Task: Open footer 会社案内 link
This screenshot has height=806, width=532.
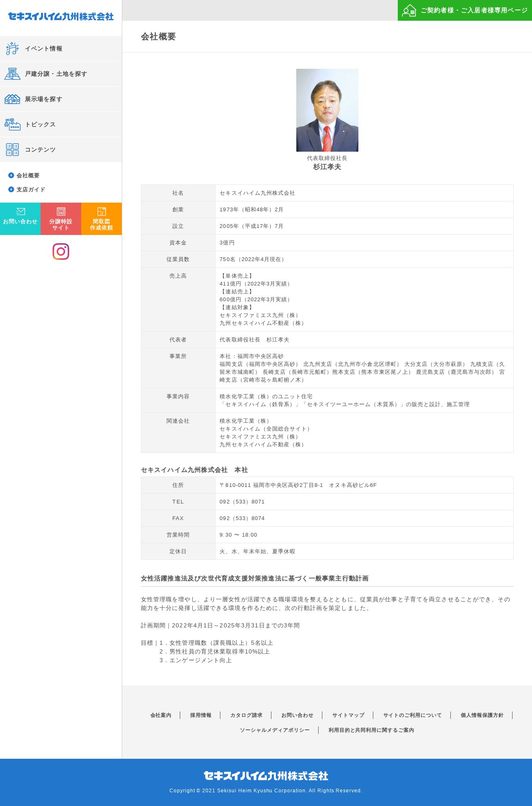Action: pos(161,715)
